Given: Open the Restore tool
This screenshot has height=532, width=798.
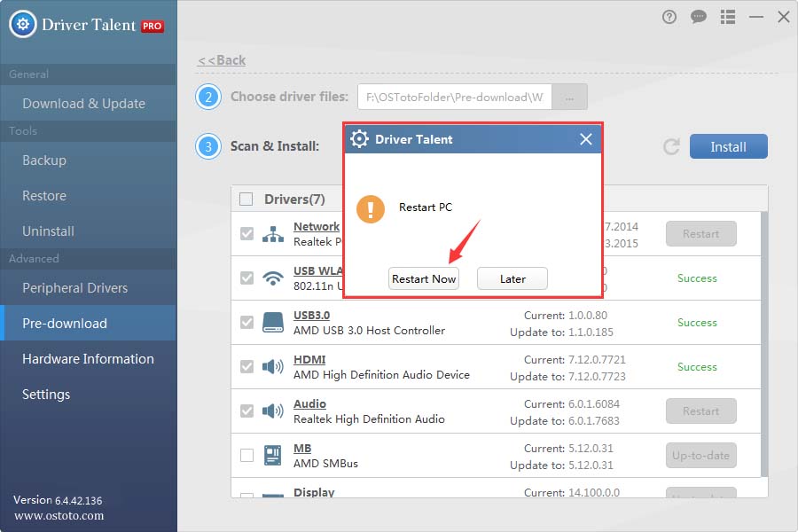Looking at the screenshot, I should tap(89, 195).
